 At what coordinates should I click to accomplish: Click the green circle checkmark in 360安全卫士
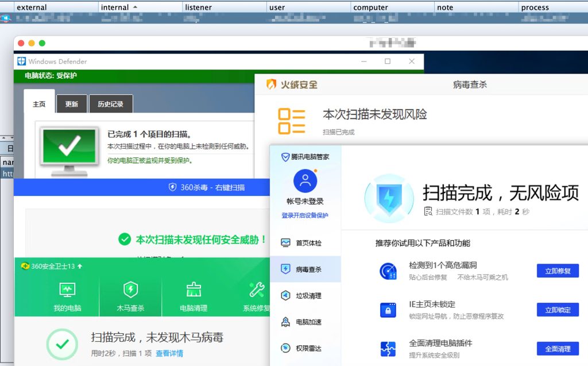62,344
